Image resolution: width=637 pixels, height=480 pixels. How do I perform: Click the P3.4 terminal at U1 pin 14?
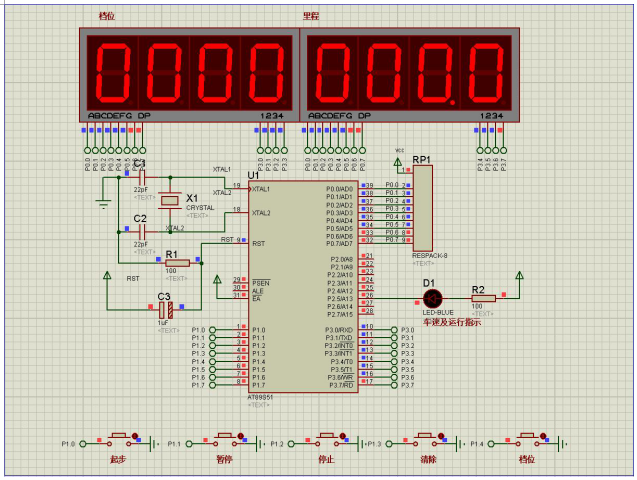pos(394,362)
